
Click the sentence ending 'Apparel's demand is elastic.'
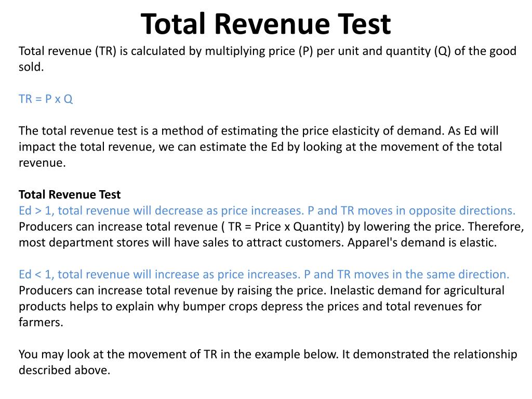coord(422,243)
